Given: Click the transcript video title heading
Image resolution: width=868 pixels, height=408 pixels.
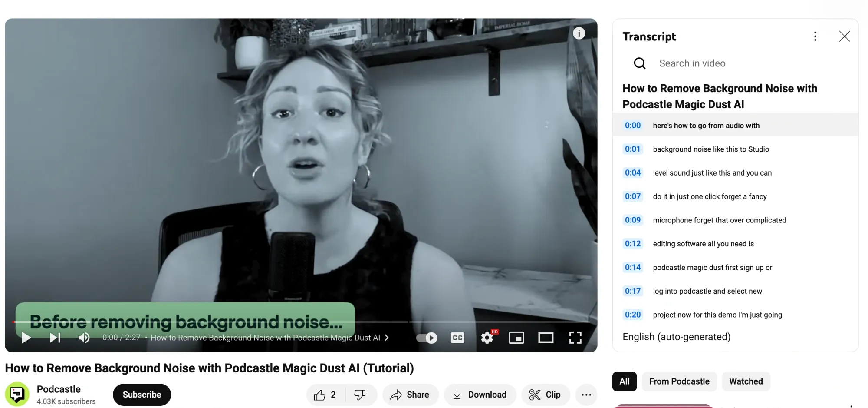Looking at the screenshot, I should click(720, 96).
